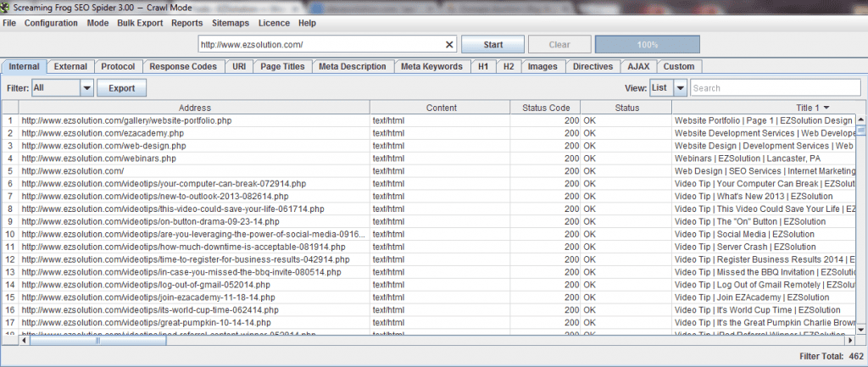
Task: Click the vertical scrollbar up arrow
Action: click(x=861, y=120)
